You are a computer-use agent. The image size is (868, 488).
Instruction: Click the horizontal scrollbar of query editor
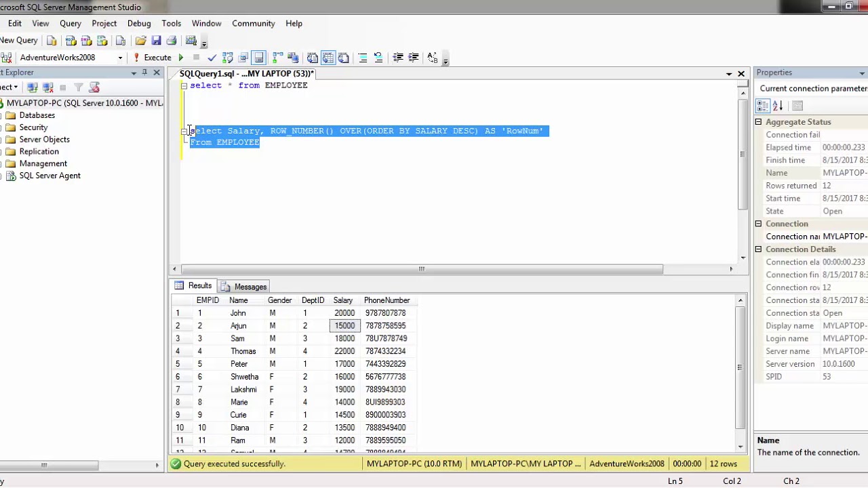421,269
